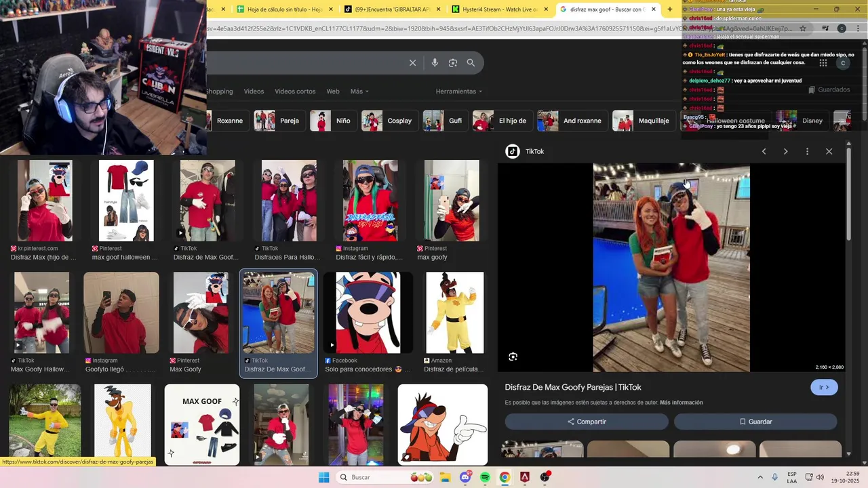Open the Solo para conocedores Facebook thumbnail
This screenshot has height=488, width=868.
pyautogui.click(x=368, y=312)
